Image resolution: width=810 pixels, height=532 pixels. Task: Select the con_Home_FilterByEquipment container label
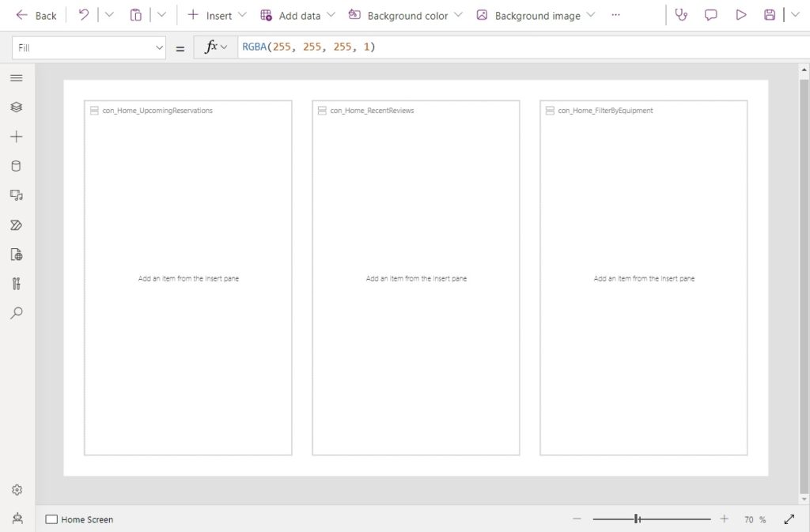605,111
